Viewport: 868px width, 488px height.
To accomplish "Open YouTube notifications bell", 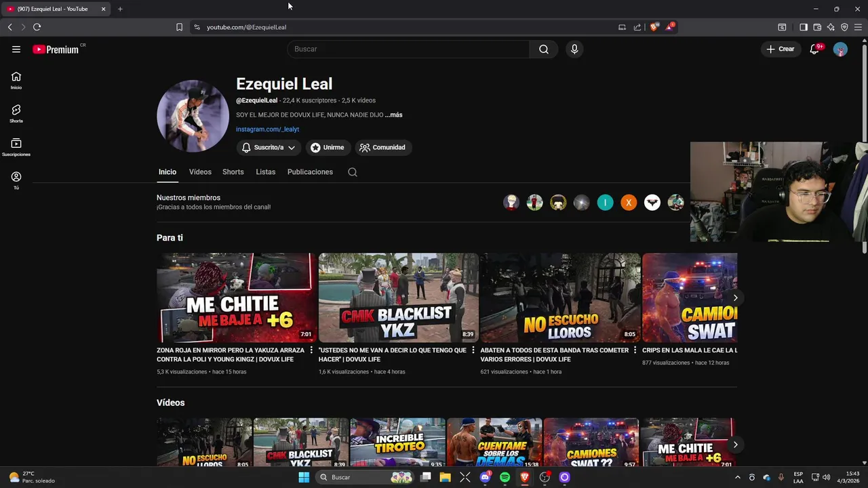I will [814, 49].
